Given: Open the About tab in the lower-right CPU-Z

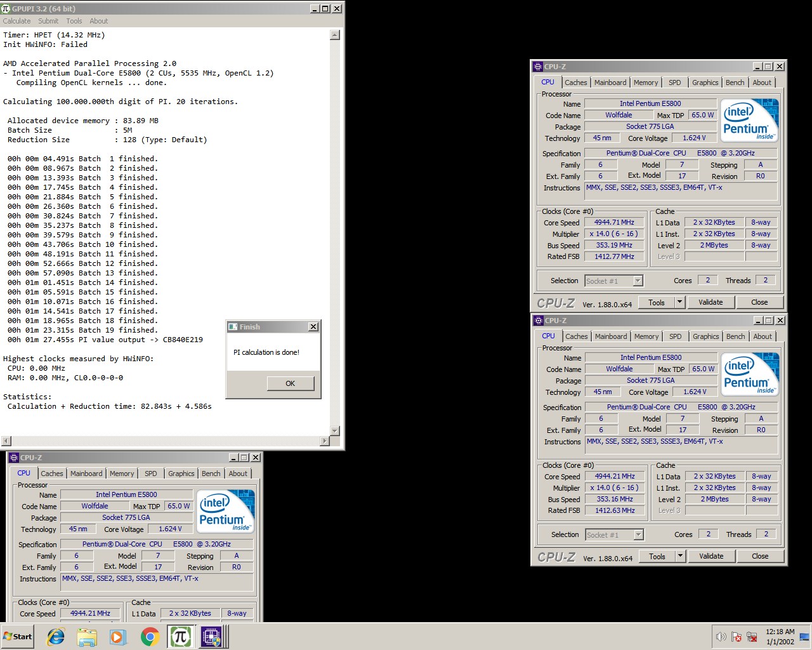Looking at the screenshot, I should click(x=763, y=336).
